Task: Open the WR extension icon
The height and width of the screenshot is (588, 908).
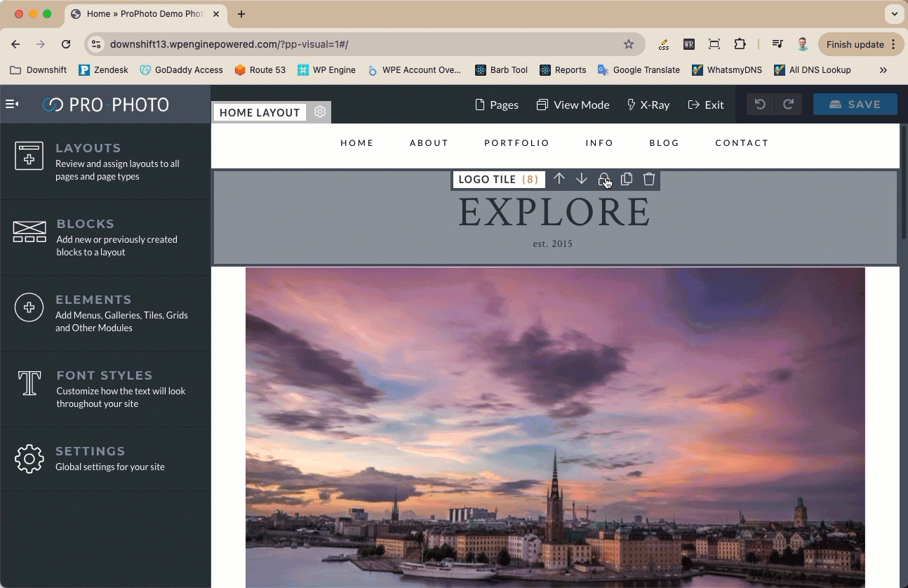Action: 689,44
